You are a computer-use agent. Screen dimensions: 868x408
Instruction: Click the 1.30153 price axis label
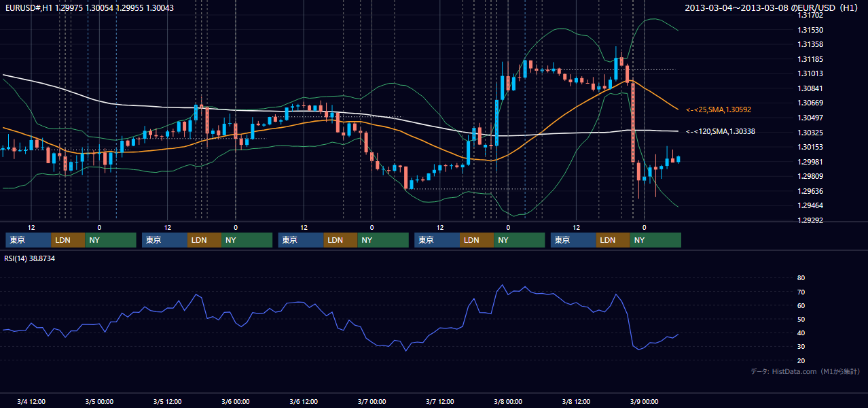tap(810, 147)
